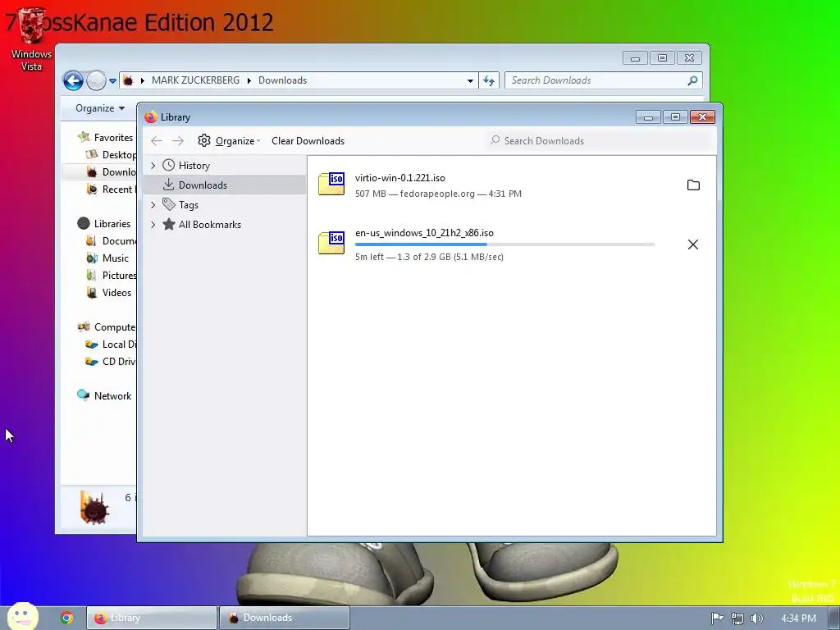Click the Show desktop button

tap(834, 619)
